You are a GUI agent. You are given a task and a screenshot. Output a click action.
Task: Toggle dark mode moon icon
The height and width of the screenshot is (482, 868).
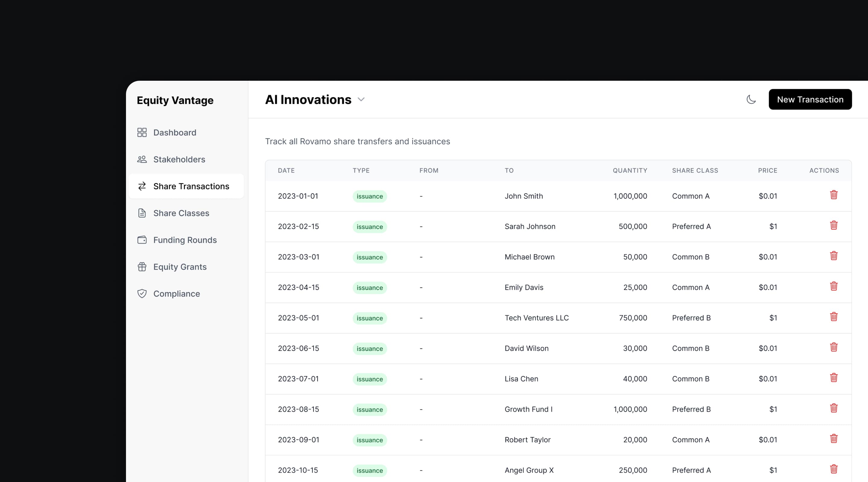pyautogui.click(x=751, y=99)
